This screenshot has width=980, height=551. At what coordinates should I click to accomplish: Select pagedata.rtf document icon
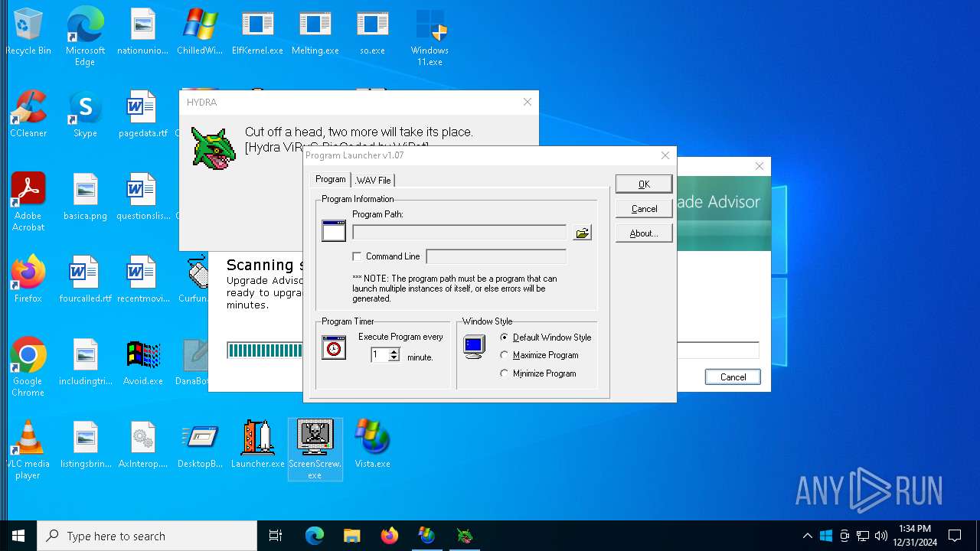click(x=142, y=115)
